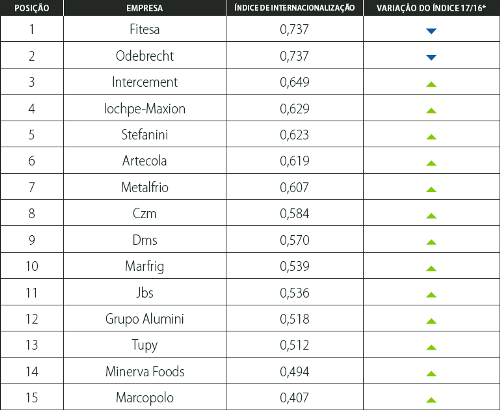Click the ÍNDICE DE INTERNACIONALIZAÇÃO header

click(295, 8)
